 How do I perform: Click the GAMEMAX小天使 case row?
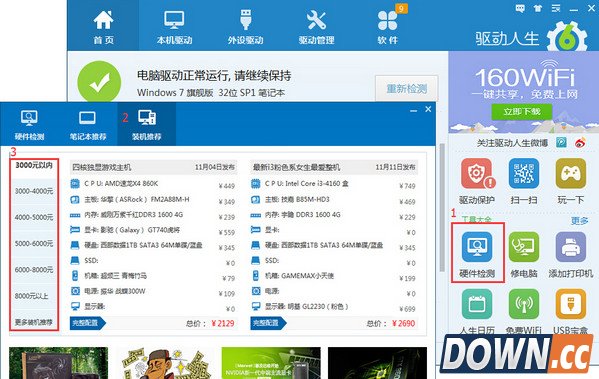coord(333,276)
